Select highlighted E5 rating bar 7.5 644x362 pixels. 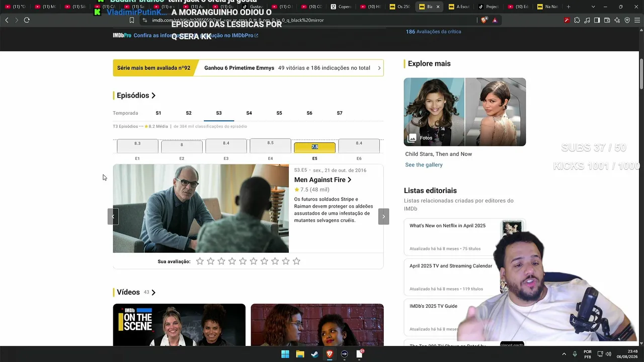click(x=314, y=148)
